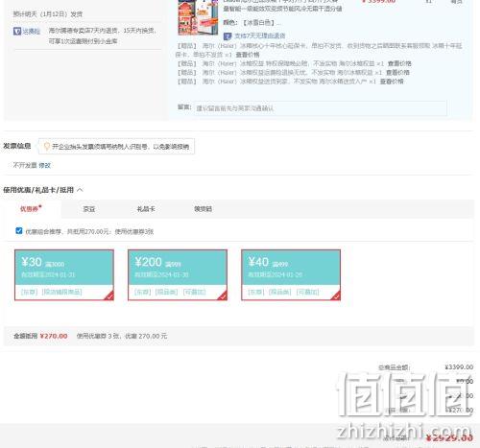
Task: Click 修改 link next to 不开发票
Action: (45, 165)
